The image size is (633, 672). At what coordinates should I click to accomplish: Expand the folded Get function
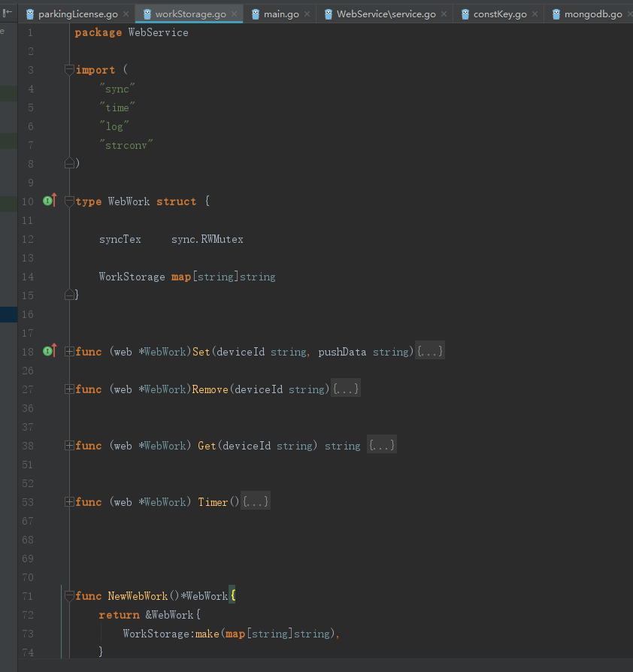click(x=69, y=446)
